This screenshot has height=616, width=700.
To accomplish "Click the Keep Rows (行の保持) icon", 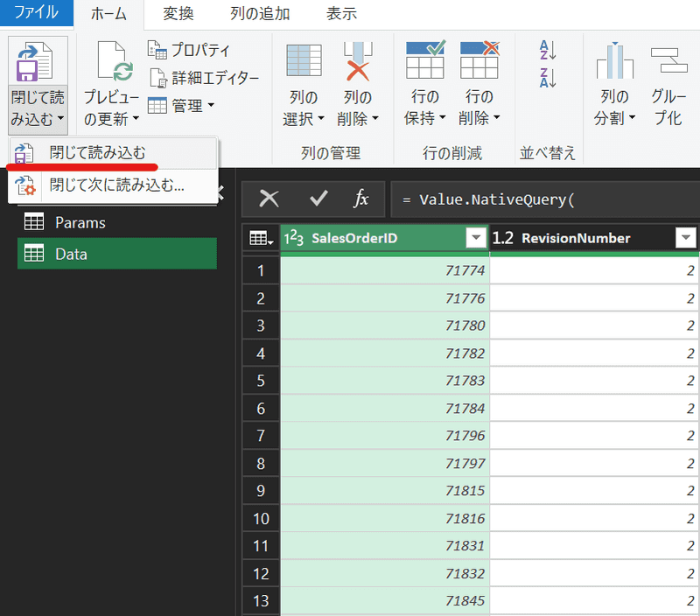I will (x=425, y=63).
